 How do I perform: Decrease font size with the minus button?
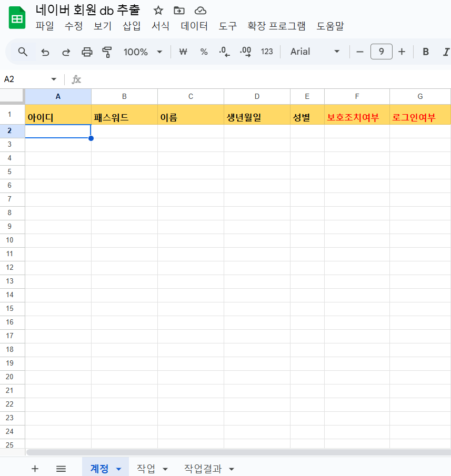pyautogui.click(x=360, y=52)
